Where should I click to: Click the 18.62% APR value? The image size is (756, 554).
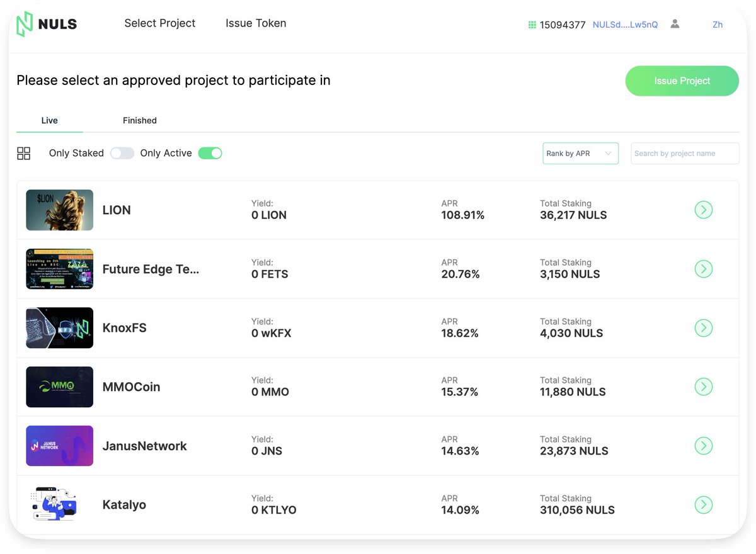tap(460, 333)
